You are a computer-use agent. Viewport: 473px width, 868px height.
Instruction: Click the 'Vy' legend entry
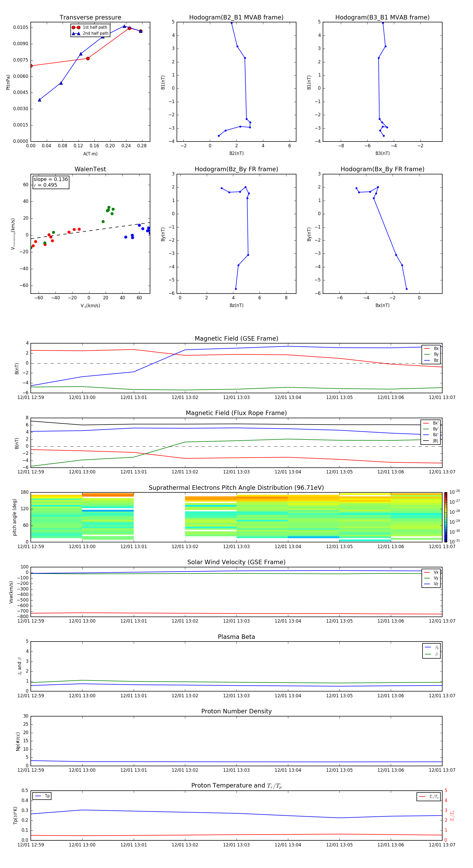pyautogui.click(x=431, y=578)
